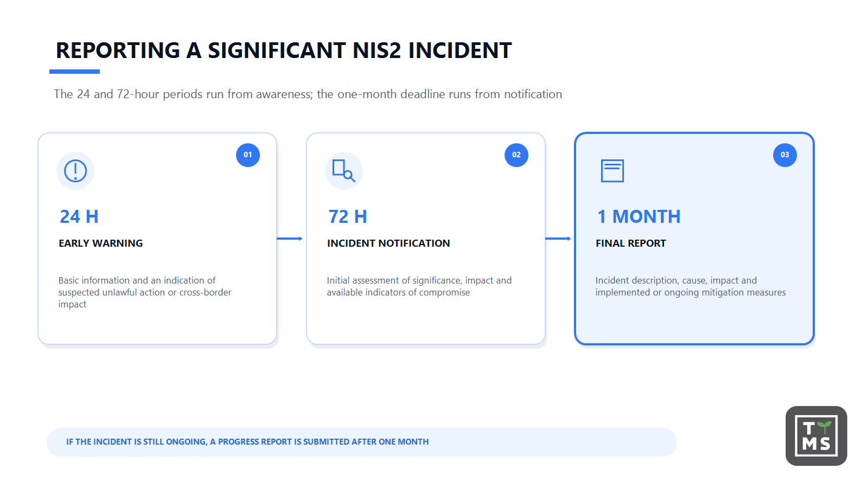Click the exclamation alert icon in 24 H card

pos(75,171)
